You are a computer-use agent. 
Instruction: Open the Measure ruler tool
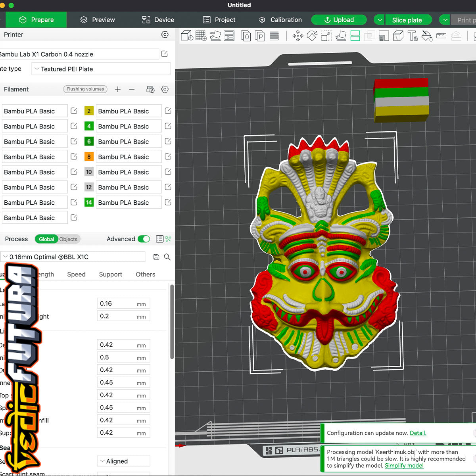coord(441,36)
